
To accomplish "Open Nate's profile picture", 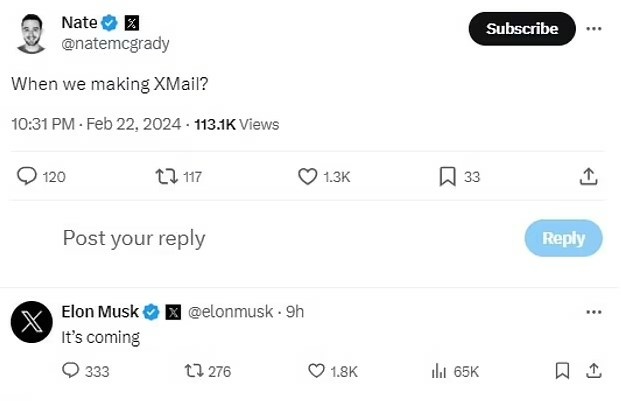I will coord(31,33).
